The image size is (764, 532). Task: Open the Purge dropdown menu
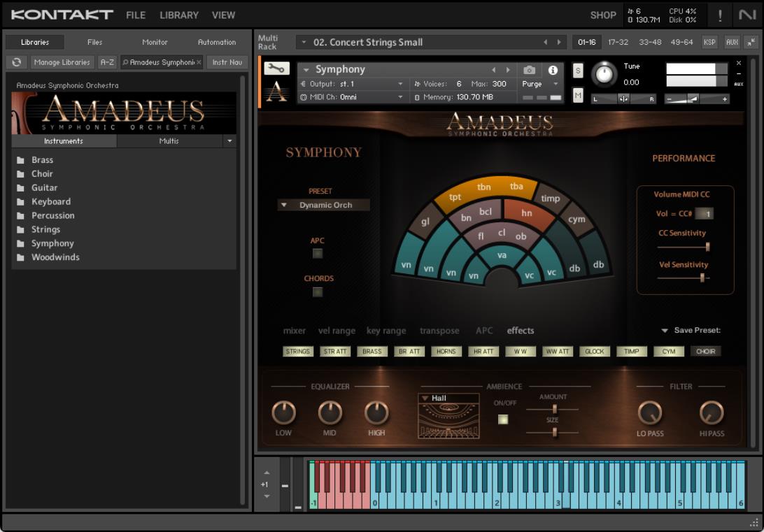540,84
